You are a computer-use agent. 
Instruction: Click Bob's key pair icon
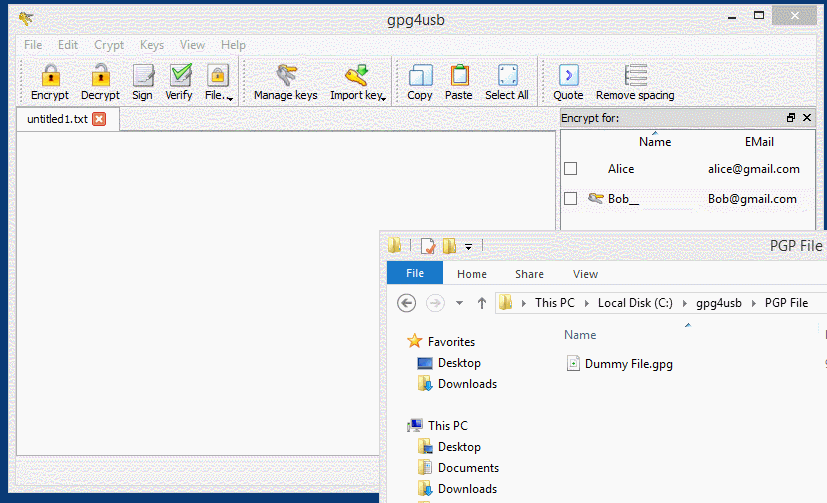pyautogui.click(x=595, y=198)
